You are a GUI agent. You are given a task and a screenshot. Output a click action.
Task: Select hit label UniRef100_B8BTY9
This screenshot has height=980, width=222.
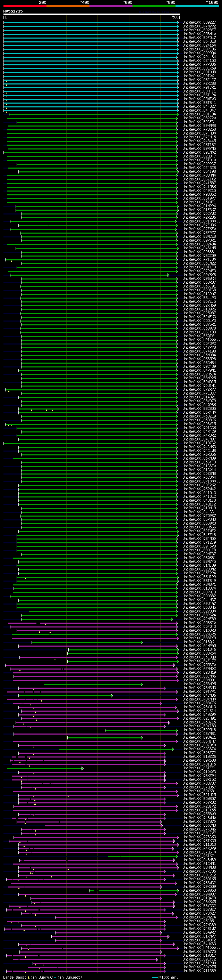point(199,638)
